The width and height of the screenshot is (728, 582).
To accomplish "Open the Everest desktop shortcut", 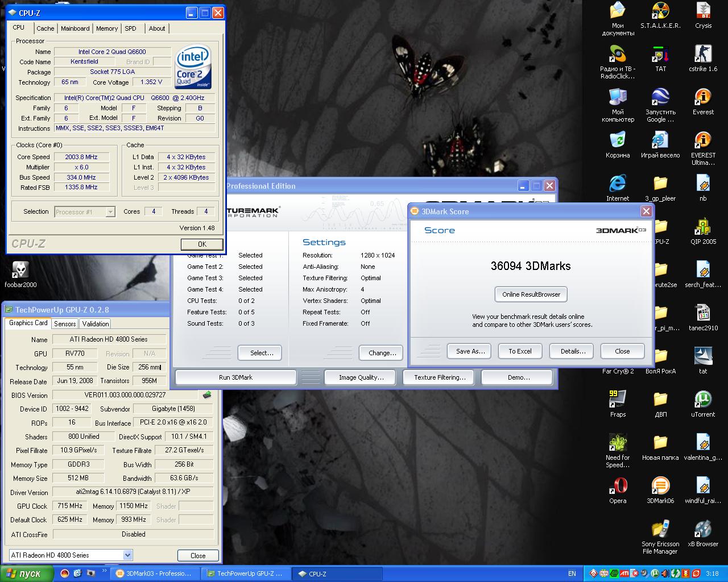I will (x=703, y=102).
